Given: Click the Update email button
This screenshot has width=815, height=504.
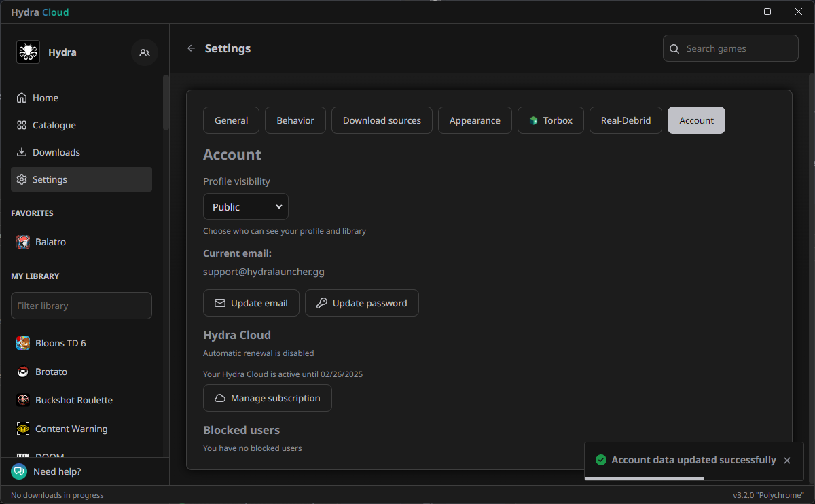Looking at the screenshot, I should pyautogui.click(x=251, y=303).
